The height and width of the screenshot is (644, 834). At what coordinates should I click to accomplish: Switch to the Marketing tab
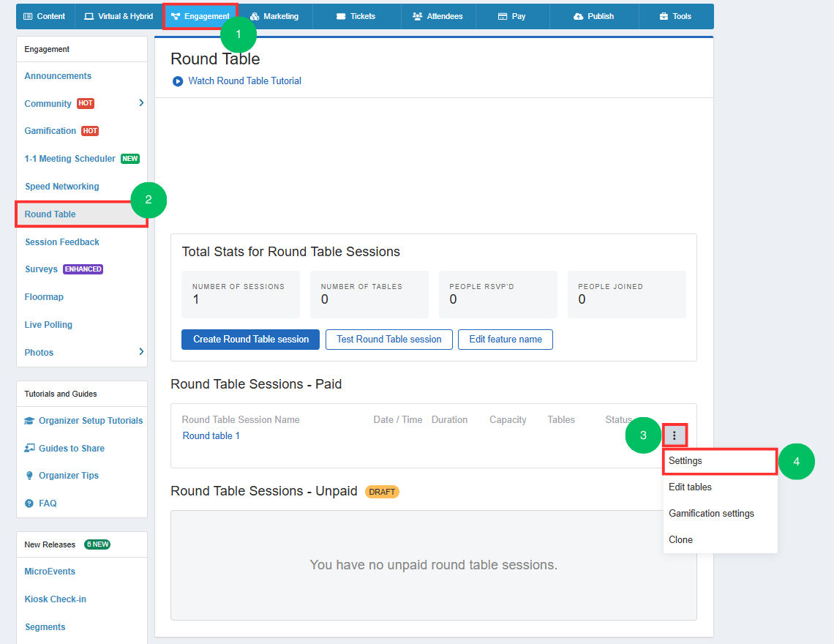coord(274,17)
